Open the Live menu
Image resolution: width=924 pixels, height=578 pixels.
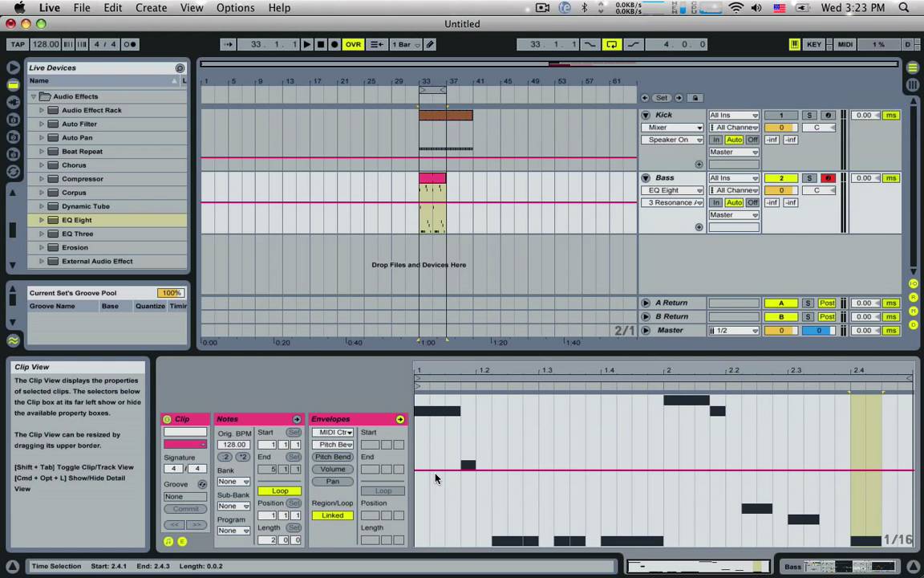click(x=50, y=8)
